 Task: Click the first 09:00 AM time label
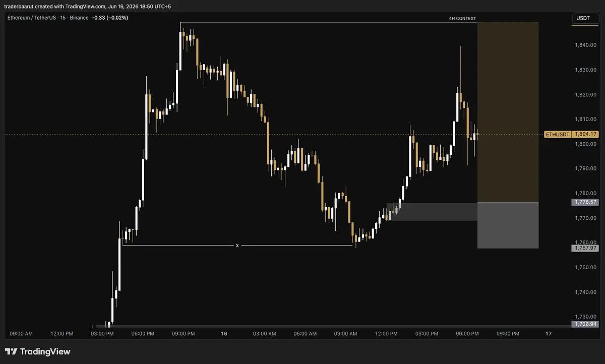pyautogui.click(x=21, y=334)
